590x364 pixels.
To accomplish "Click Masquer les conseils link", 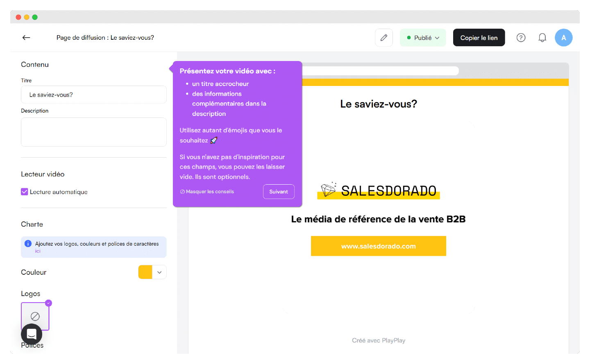I will (x=207, y=192).
